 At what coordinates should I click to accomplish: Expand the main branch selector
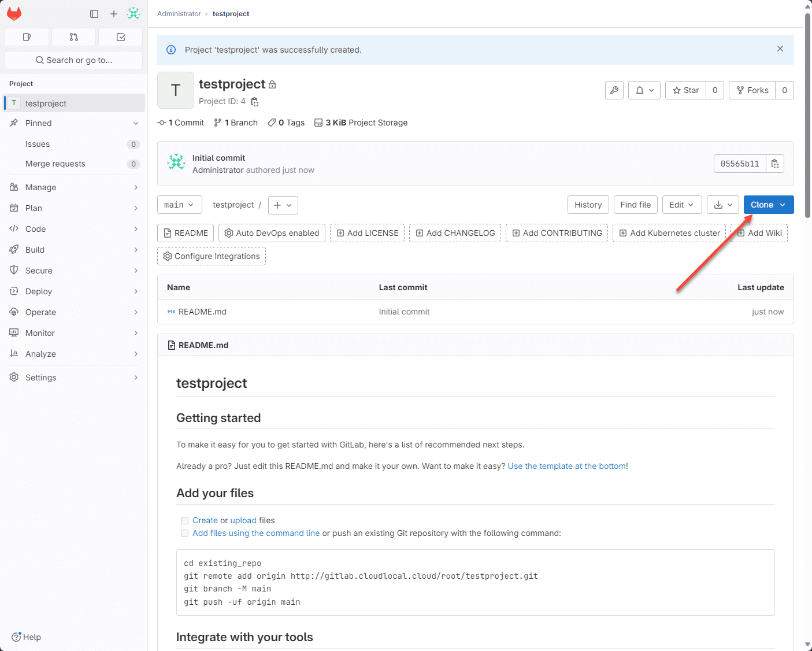179,205
